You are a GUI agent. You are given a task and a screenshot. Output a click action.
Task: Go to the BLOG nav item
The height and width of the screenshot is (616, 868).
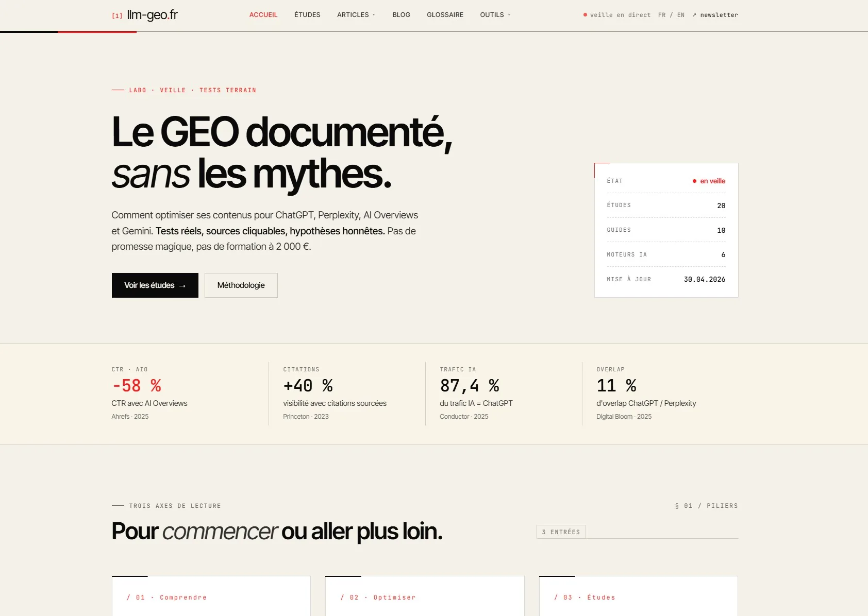click(401, 15)
